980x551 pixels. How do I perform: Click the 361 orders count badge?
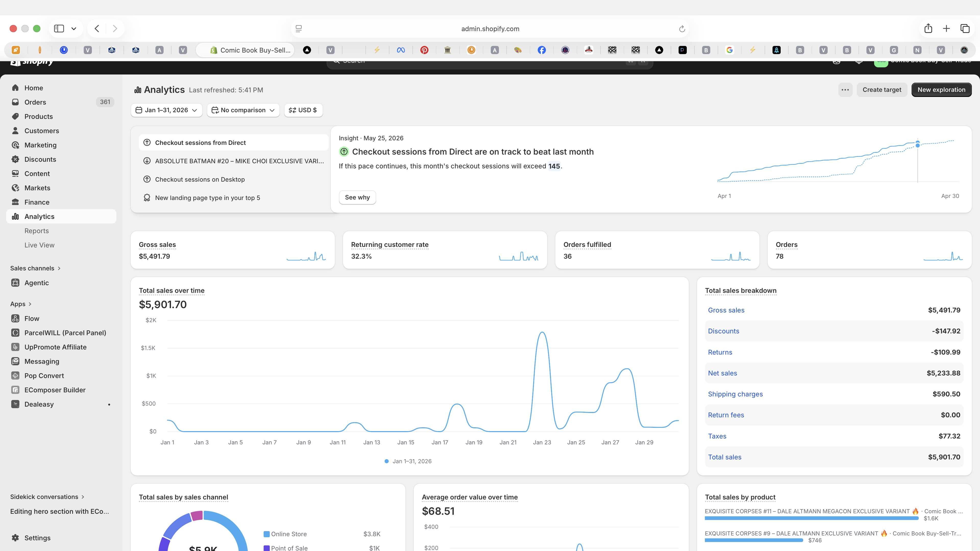(x=105, y=102)
